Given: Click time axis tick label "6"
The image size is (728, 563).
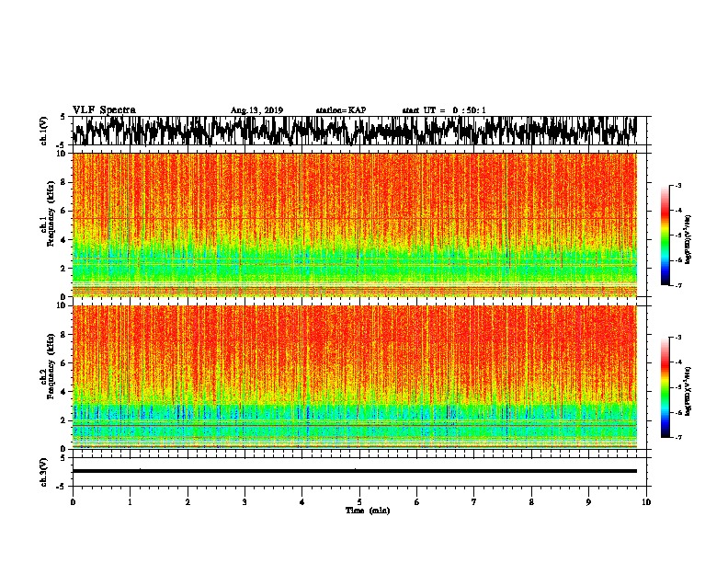Looking at the screenshot, I should (417, 502).
